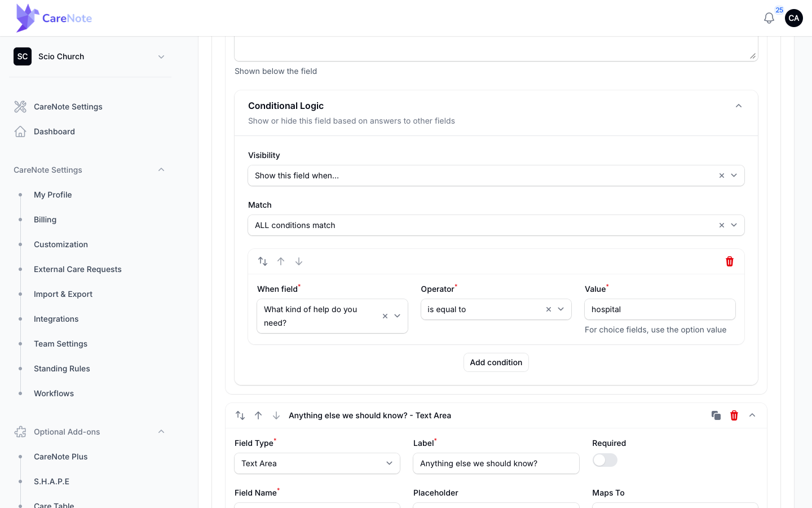Move Anything else we should know field up

(258, 415)
